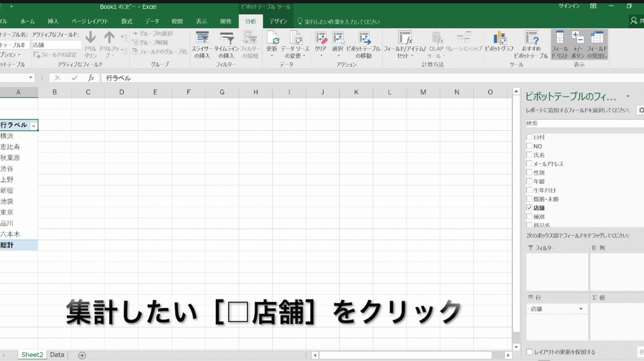Expand the PivotTable Options (オプション) dropdown
This screenshot has width=644, height=361.
[9, 55]
